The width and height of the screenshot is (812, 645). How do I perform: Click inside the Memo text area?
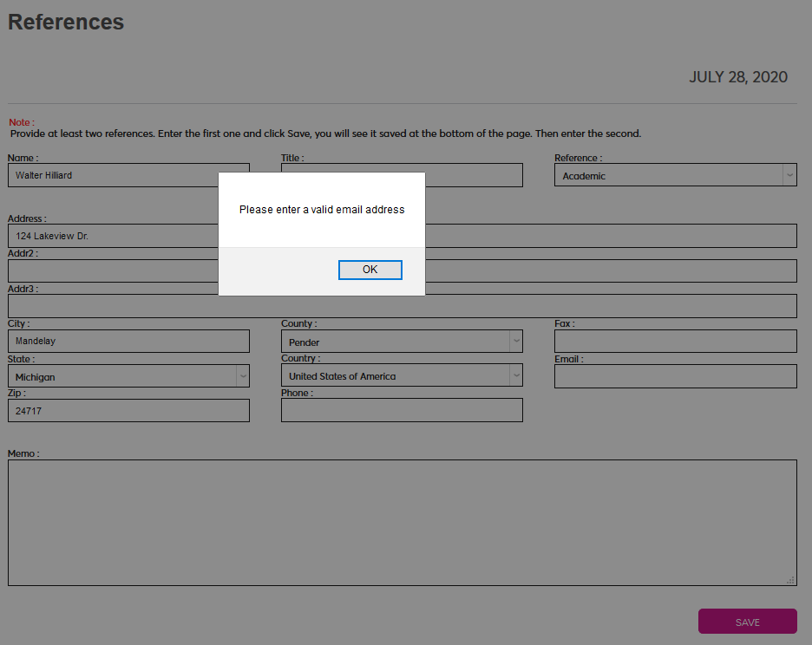(402, 522)
